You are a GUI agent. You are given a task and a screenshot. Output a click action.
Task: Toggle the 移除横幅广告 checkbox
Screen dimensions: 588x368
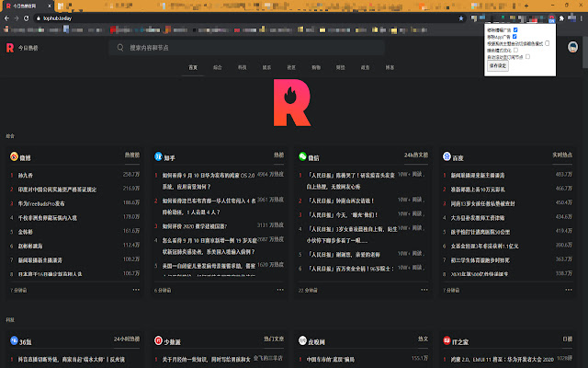click(515, 30)
